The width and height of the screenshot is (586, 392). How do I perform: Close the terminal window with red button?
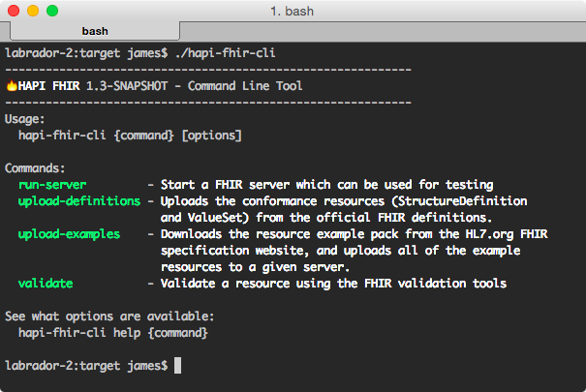click(14, 11)
